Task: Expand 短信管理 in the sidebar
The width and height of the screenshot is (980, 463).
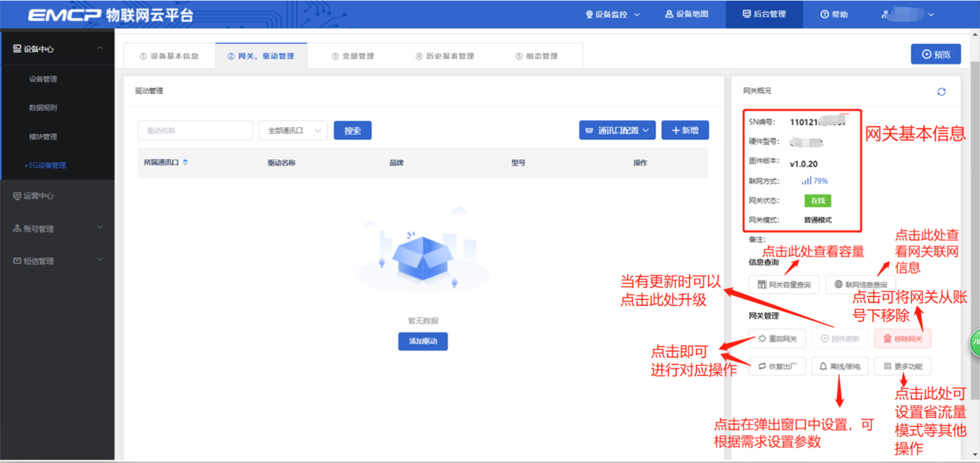Action: (x=57, y=261)
